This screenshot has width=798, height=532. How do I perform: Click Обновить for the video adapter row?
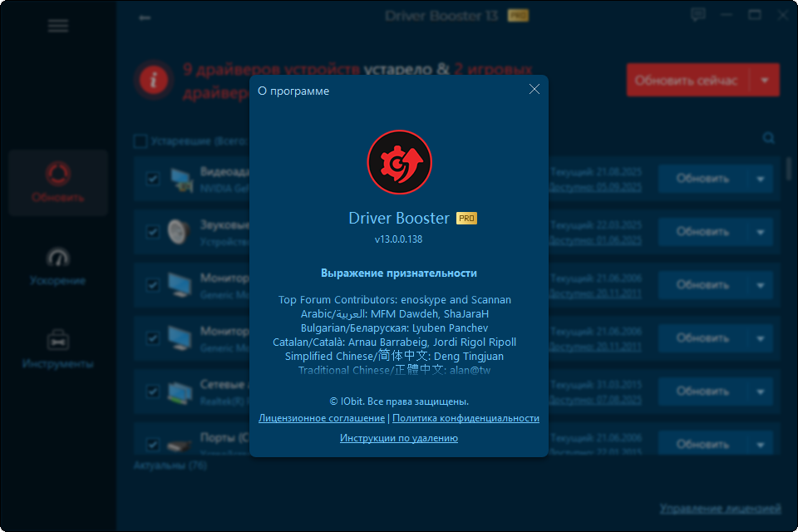[703, 179]
